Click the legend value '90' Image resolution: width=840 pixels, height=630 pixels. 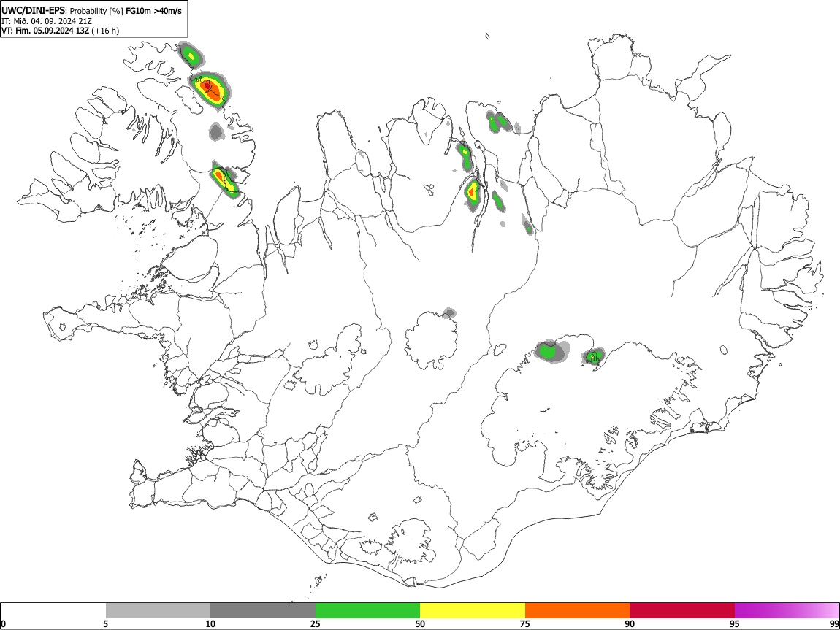point(630,623)
